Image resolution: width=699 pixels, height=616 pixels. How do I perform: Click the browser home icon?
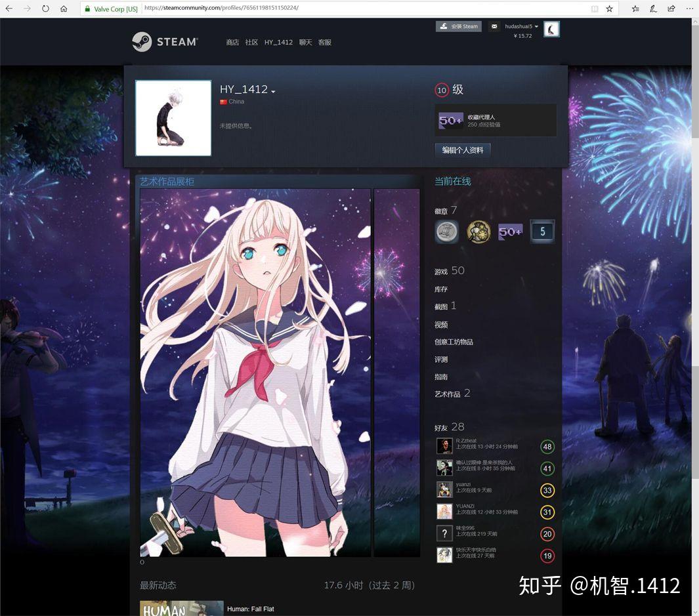tap(63, 9)
